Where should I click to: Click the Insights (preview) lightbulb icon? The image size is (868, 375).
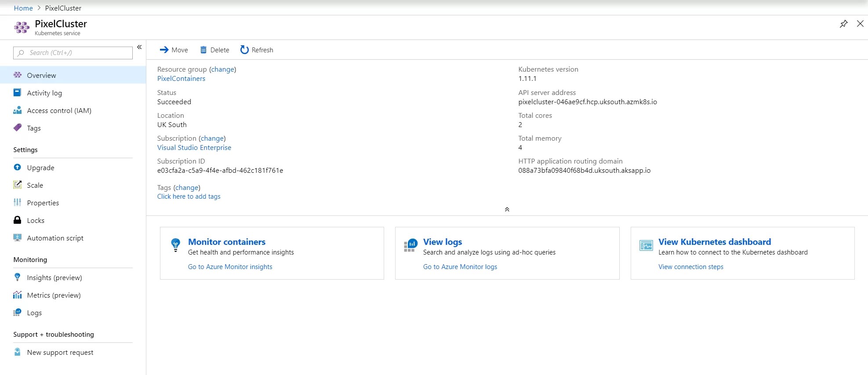(18, 277)
